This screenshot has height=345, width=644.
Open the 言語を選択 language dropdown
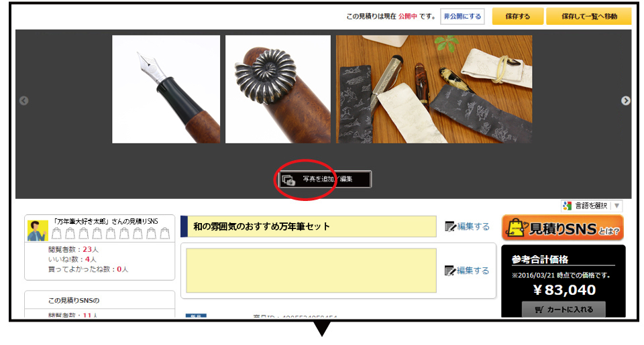point(592,206)
